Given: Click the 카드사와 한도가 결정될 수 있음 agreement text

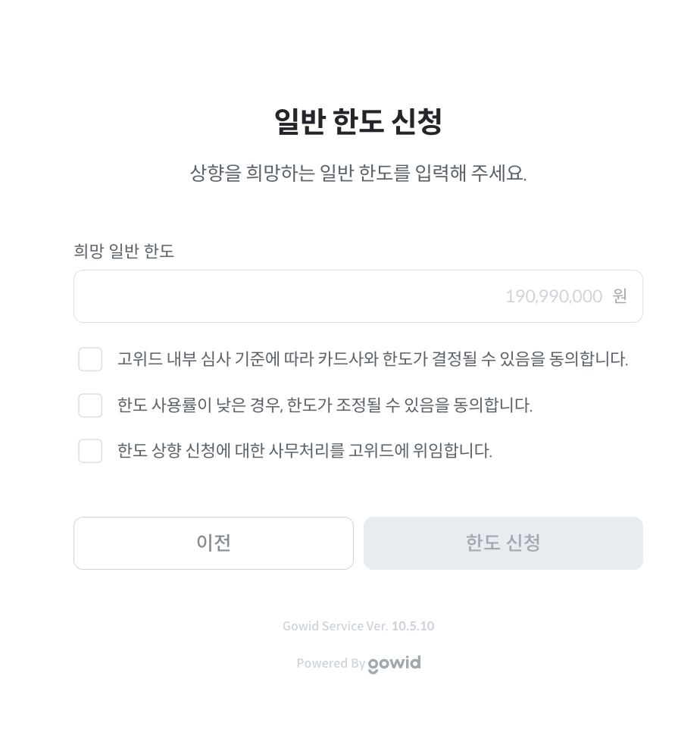Looking at the screenshot, I should click(372, 359).
